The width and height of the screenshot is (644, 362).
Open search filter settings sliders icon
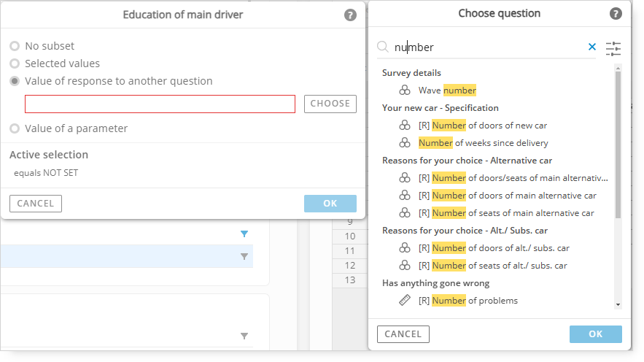click(613, 48)
